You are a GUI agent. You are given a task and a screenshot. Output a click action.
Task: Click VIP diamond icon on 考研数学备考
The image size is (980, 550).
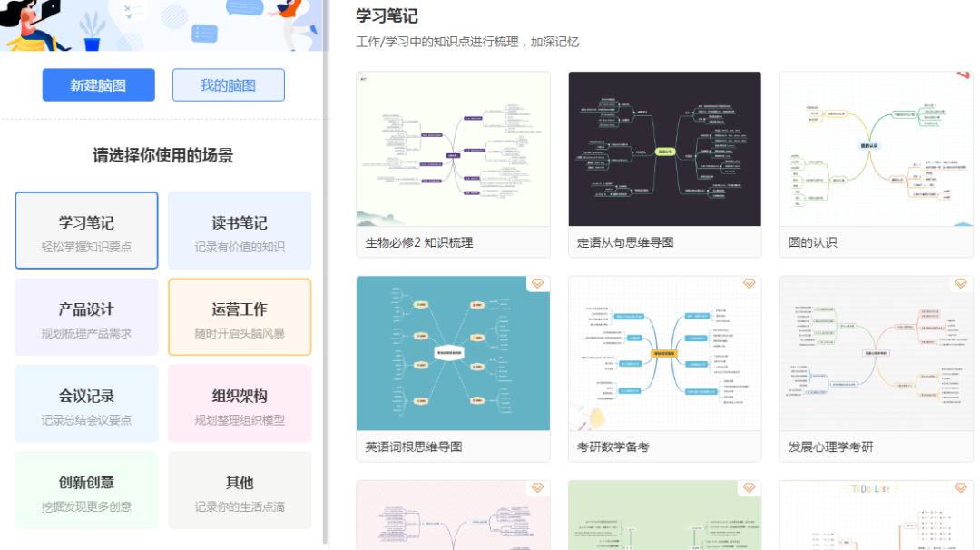[x=749, y=284]
